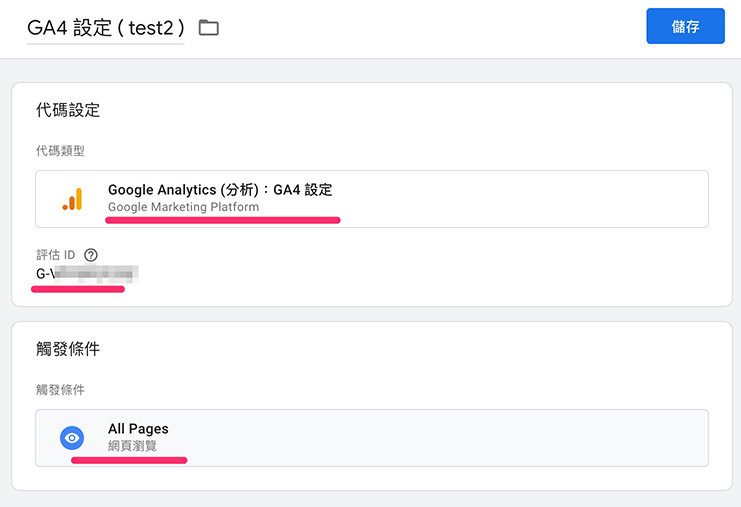
Task: Click the 網頁瀏覽 trigger type text
Action: coord(132,446)
